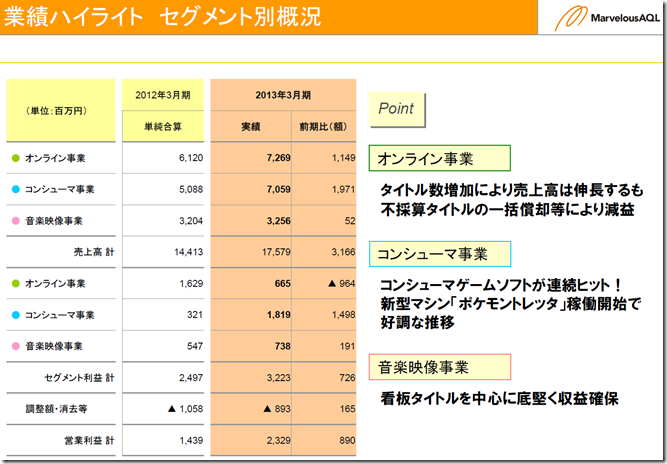Click コンシューマ事業 label in the 321 row
This screenshot has width=667, height=464.
point(60,315)
